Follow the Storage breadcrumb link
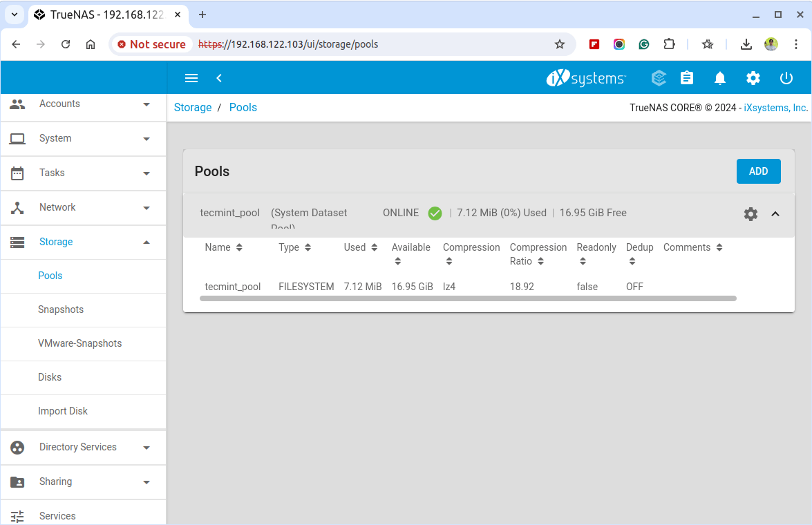 coord(193,107)
